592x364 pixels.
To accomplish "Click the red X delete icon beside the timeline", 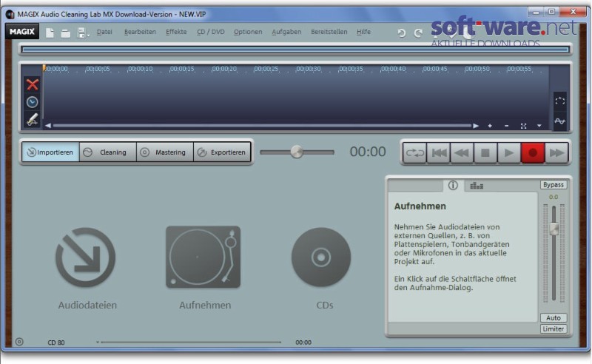I will pos(33,84).
